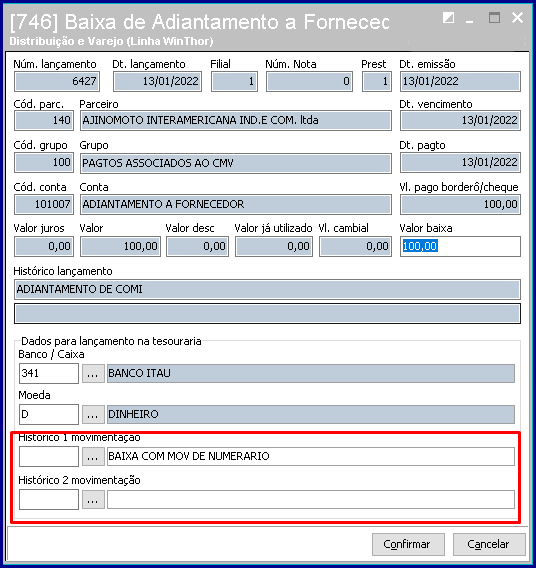Click the second Histórico lançamento line field
This screenshot has height=568, width=536.
pyautogui.click(x=267, y=313)
